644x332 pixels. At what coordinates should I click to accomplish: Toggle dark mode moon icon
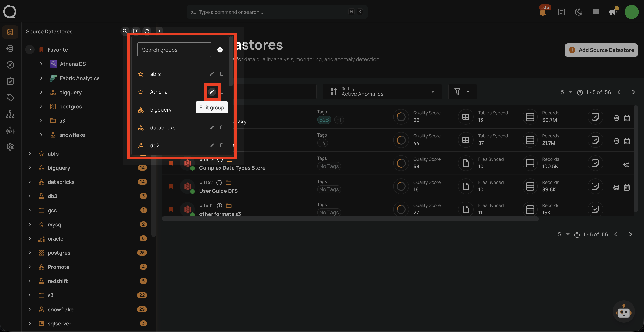pos(578,12)
